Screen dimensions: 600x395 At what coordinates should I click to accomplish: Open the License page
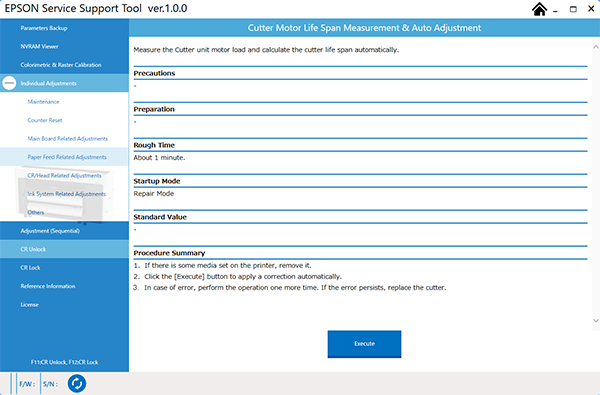click(64, 304)
